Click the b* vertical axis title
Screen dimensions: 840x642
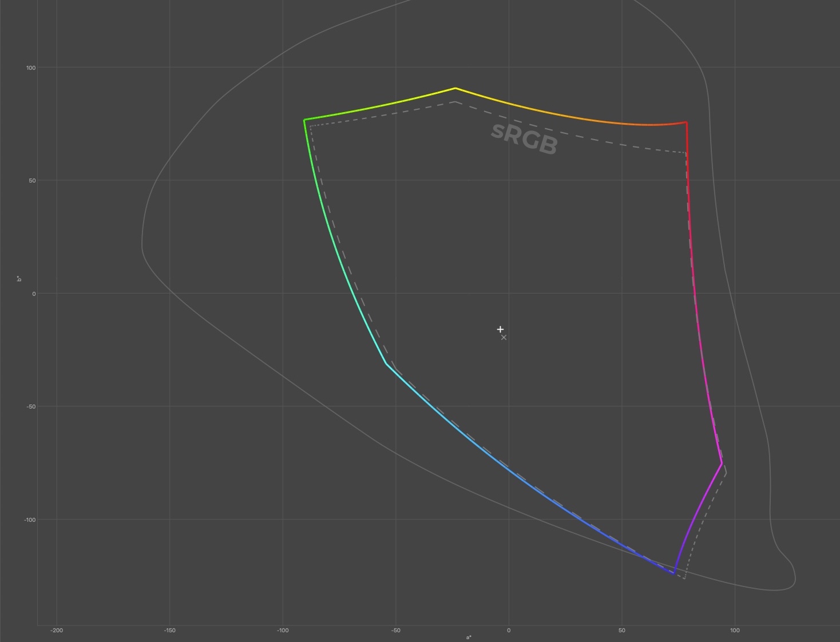pyautogui.click(x=19, y=279)
